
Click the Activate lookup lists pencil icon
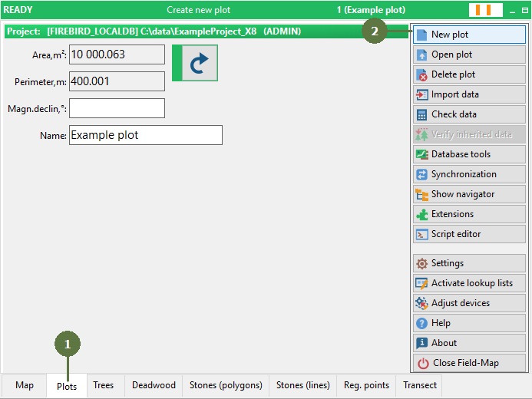coord(421,283)
